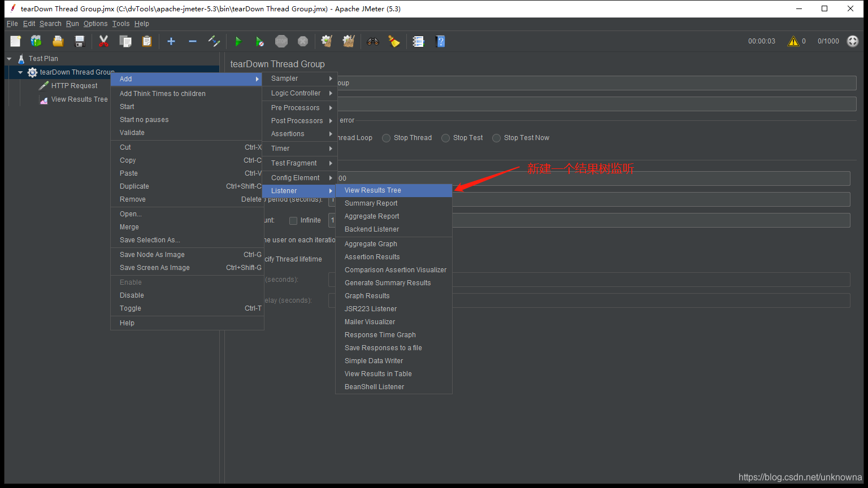The width and height of the screenshot is (868, 488).
Task: Open the Function Helper list icon
Action: [x=418, y=41]
